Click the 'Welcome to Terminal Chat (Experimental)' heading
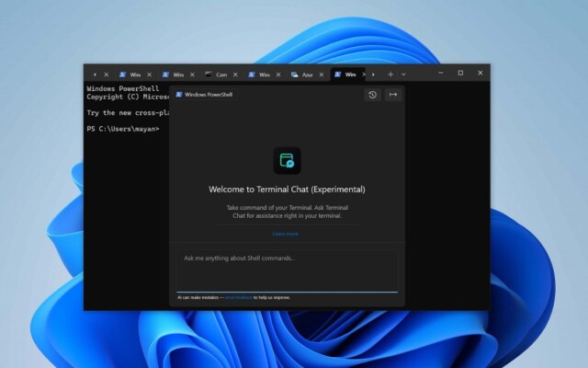Screen dimensions: 588x368 click(287, 190)
